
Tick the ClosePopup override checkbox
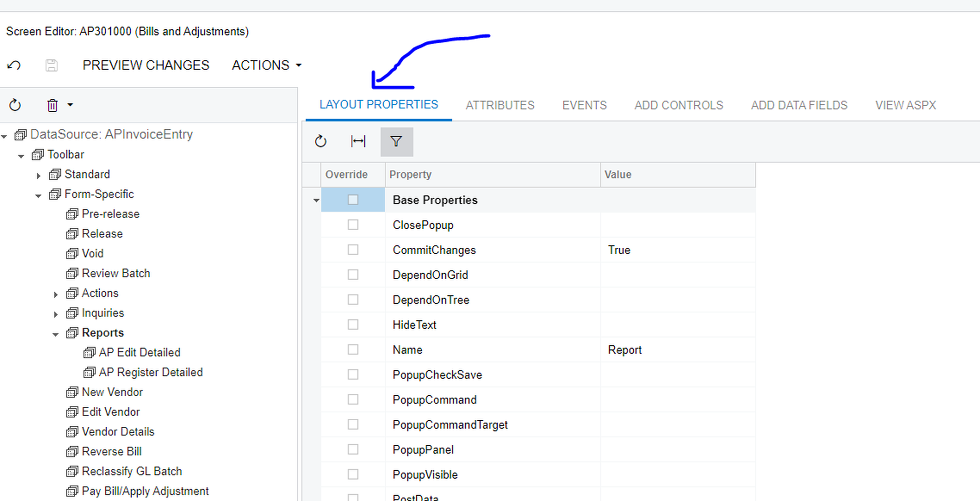click(353, 225)
